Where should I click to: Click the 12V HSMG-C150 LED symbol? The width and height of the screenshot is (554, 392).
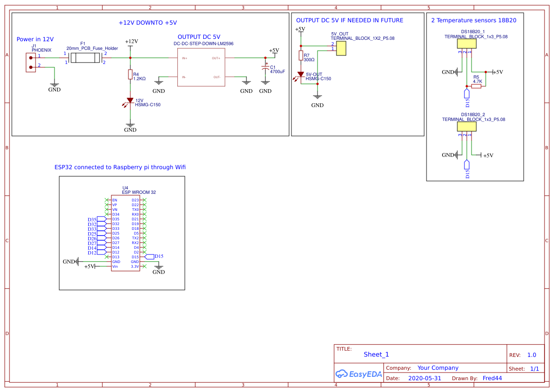130,101
